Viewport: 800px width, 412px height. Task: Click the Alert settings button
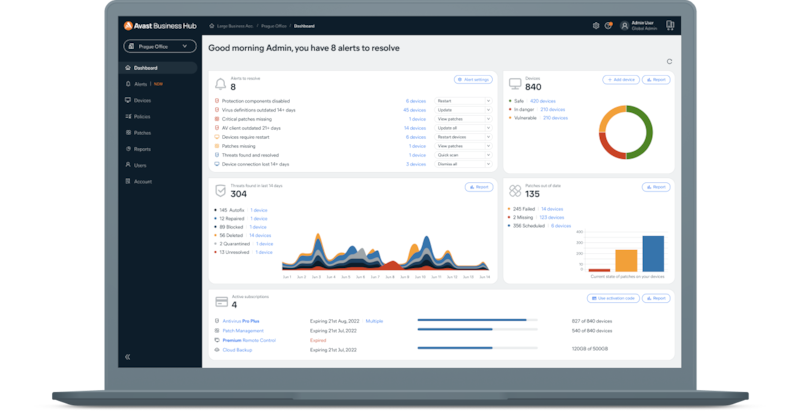(472, 79)
